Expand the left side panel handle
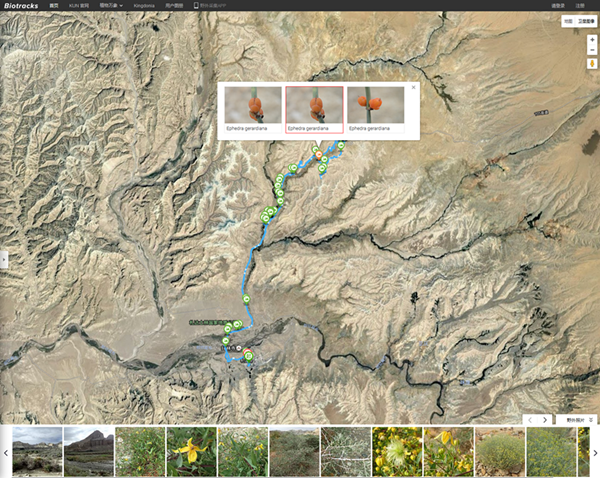The image size is (600, 478). pos(4,260)
